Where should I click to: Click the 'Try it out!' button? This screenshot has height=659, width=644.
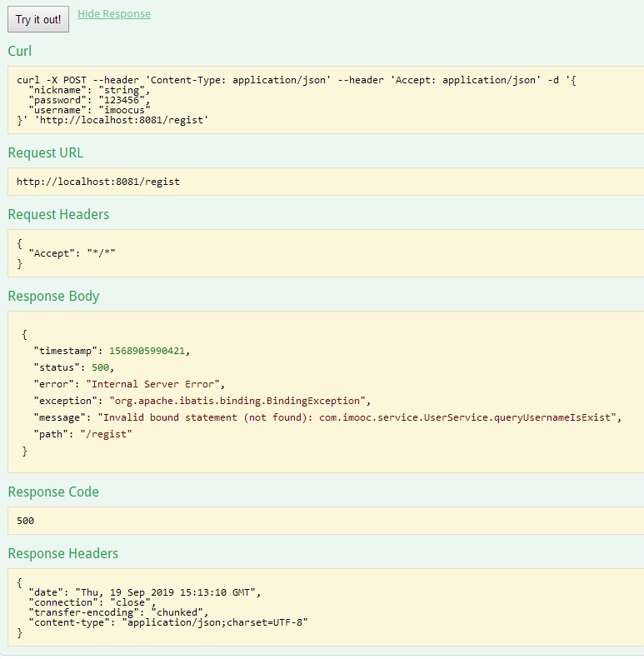38,20
